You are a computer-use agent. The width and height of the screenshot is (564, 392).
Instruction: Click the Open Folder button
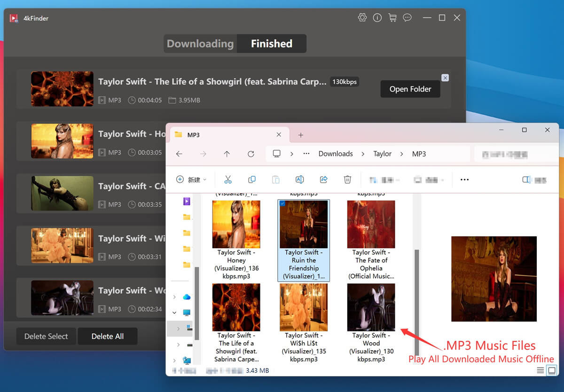click(x=410, y=89)
